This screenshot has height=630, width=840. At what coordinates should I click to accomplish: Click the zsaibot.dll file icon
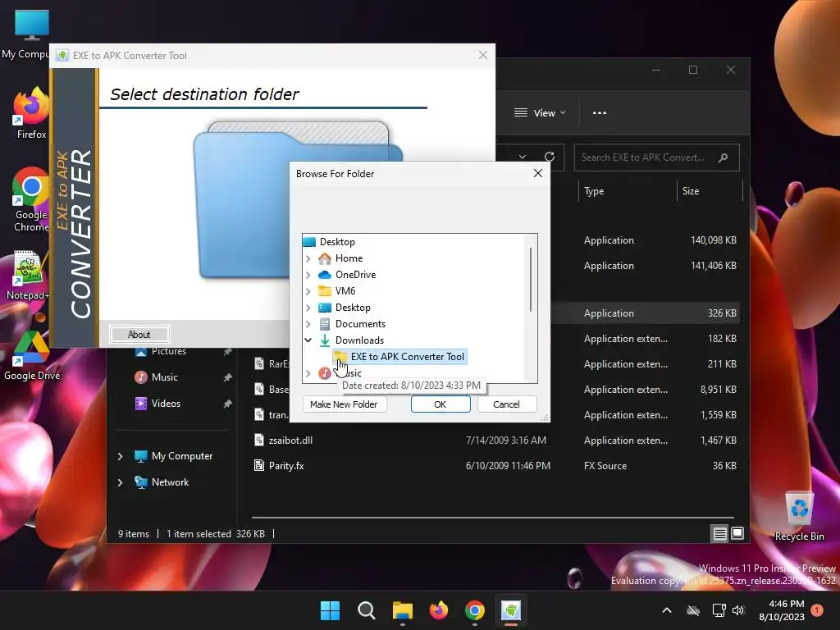pos(258,441)
